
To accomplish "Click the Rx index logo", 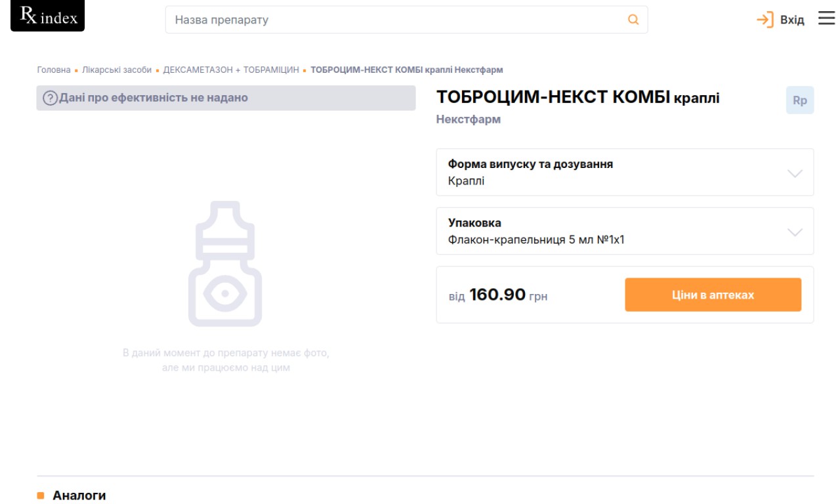I will 48,16.
